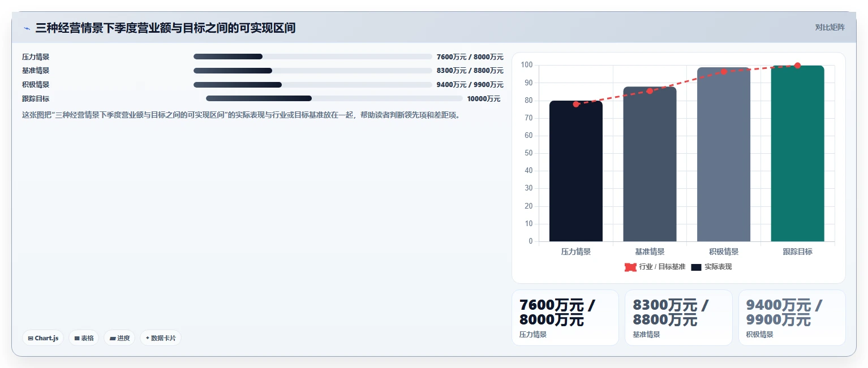Image resolution: width=868 pixels, height=368 pixels.
Task: Click the 压力情景 bar in chart
Action: point(576,171)
